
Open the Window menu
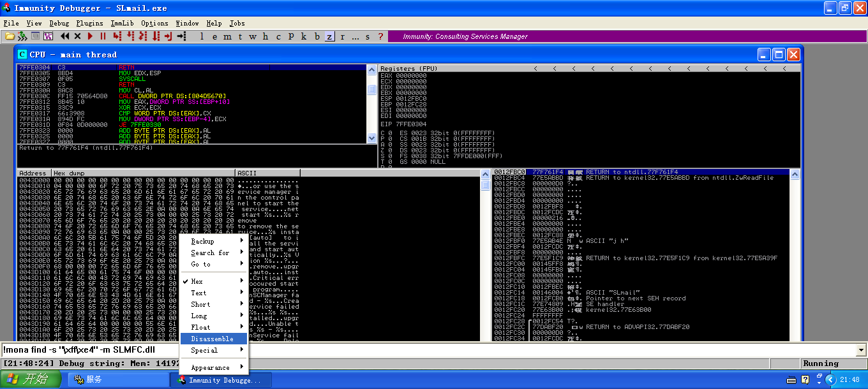tap(187, 23)
